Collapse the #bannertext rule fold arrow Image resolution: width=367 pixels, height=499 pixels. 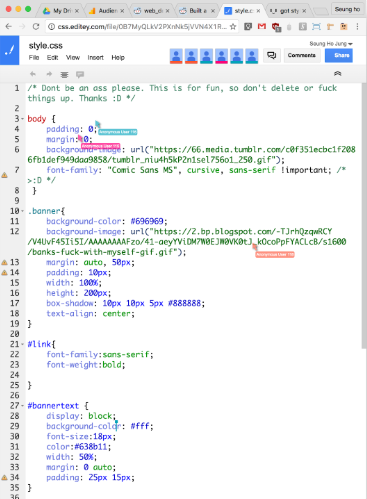pos(22,406)
